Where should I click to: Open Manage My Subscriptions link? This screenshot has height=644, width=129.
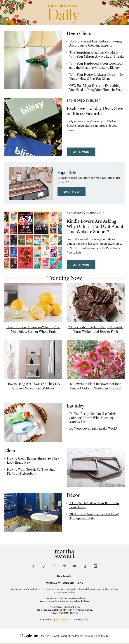[x=64, y=583]
